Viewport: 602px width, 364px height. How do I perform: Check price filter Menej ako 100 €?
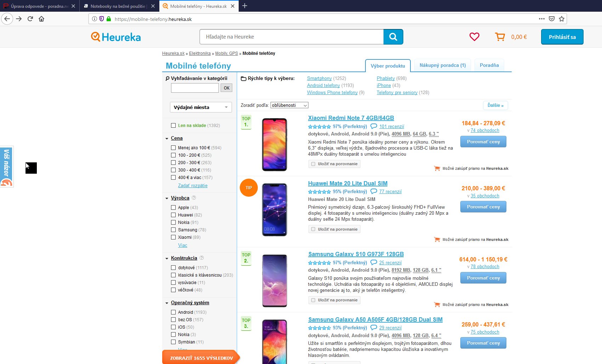click(173, 148)
